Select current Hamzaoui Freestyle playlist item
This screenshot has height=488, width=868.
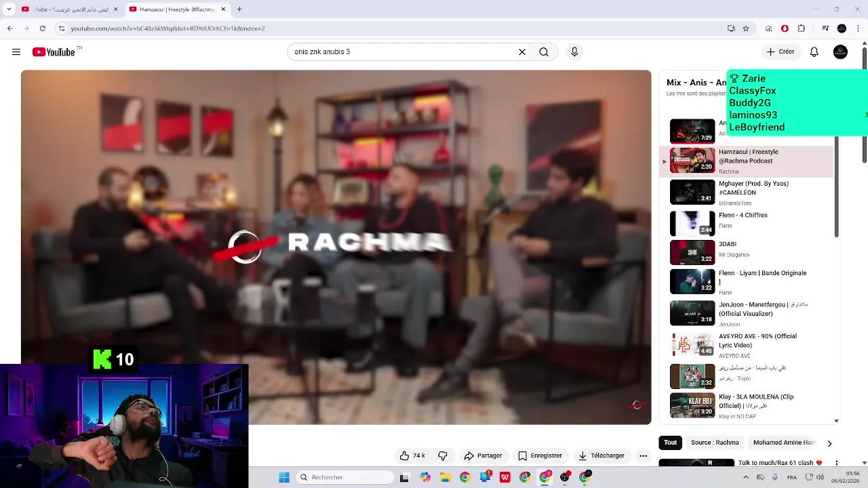(x=746, y=161)
